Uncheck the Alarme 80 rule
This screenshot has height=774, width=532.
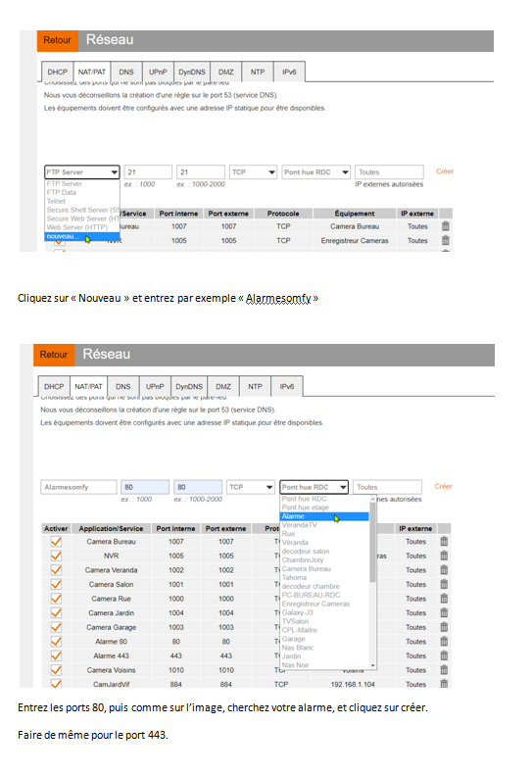[x=56, y=642]
